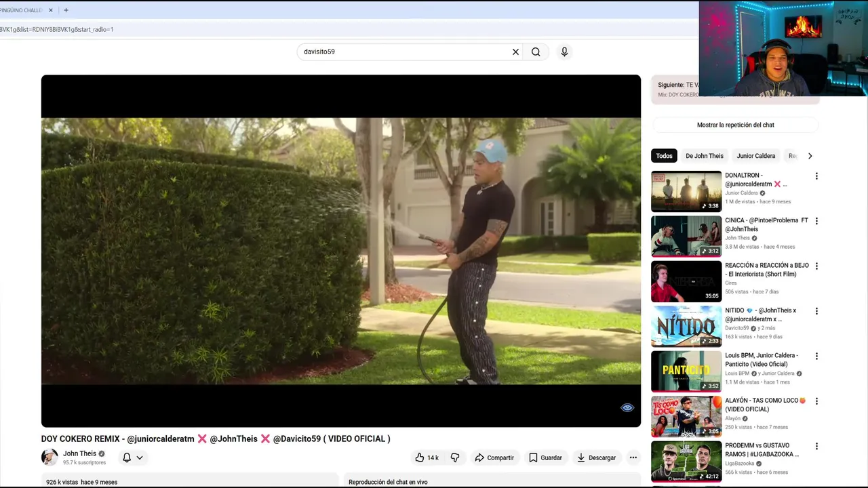The height and width of the screenshot is (488, 868).
Task: Dislike the DOY COKERO REMIX video
Action: tap(455, 457)
